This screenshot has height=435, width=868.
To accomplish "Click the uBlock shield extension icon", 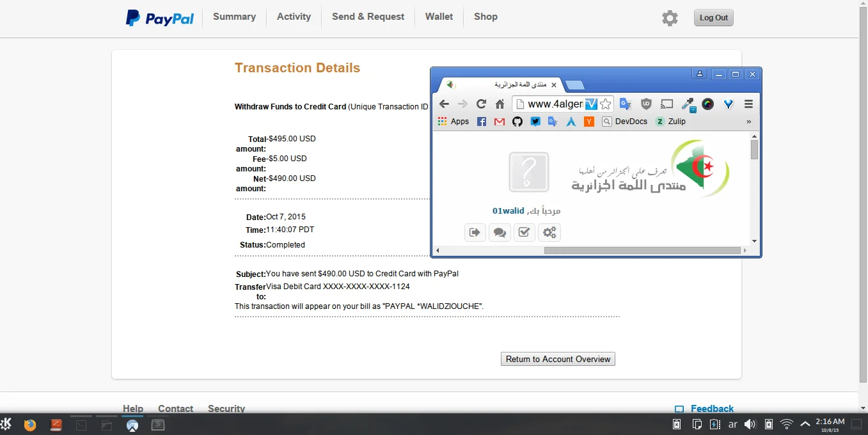I will coord(647,104).
